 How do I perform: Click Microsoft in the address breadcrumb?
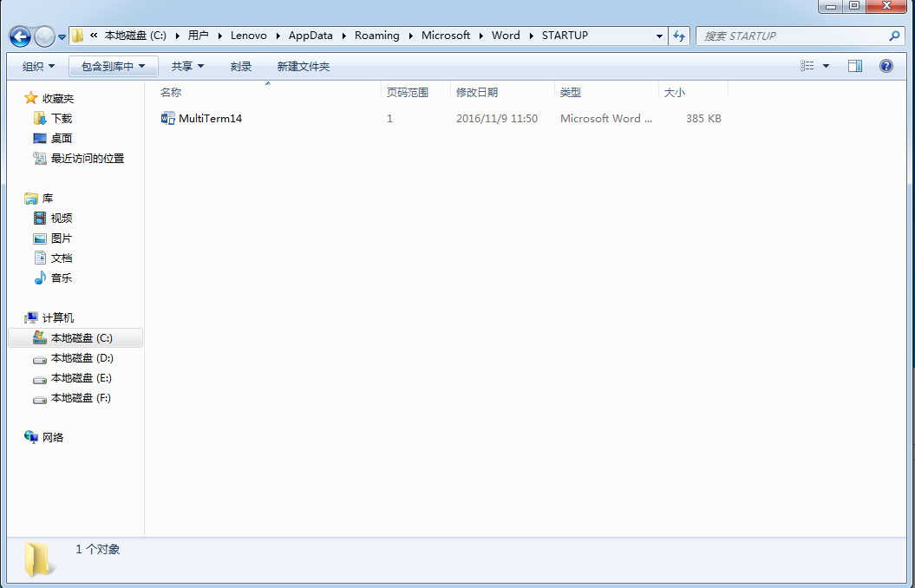[x=445, y=36]
